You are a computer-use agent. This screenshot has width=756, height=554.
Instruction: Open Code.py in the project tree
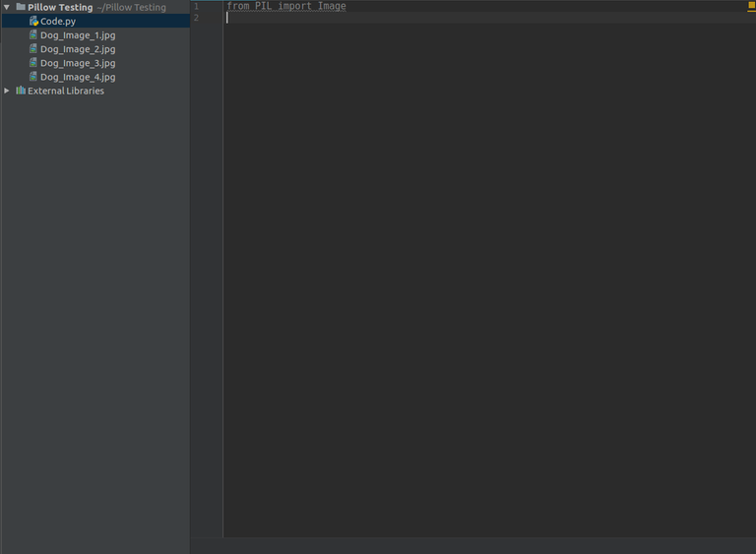58,22
